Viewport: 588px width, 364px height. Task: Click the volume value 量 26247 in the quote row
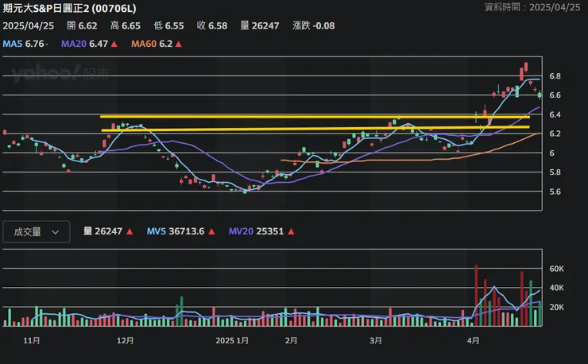pos(260,26)
